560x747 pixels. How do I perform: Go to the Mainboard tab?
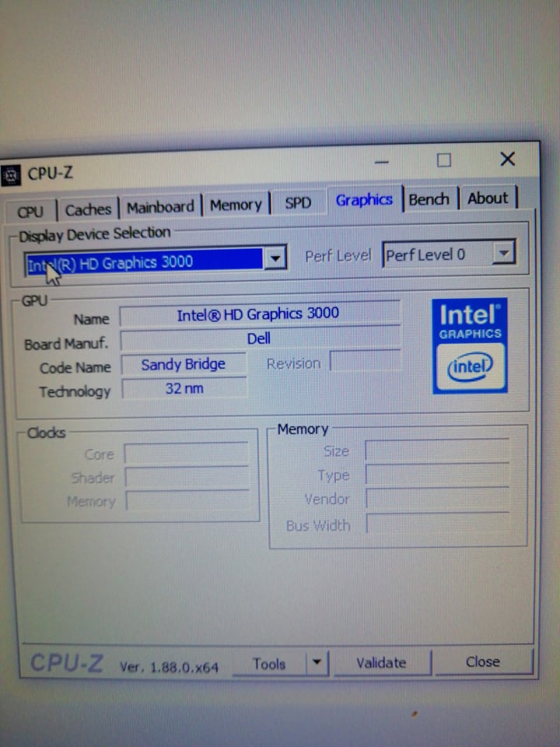point(160,207)
